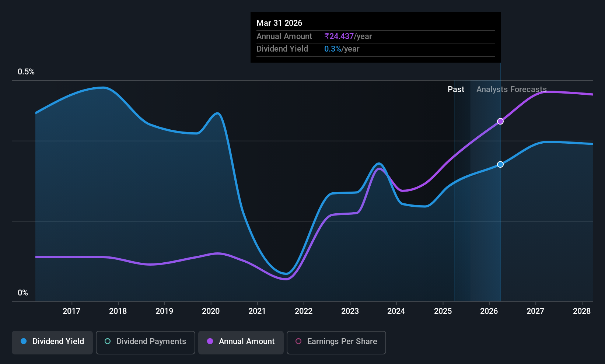The height and width of the screenshot is (364, 605).
Task: Toggle the Annual Amount legend button
Action: click(x=241, y=343)
